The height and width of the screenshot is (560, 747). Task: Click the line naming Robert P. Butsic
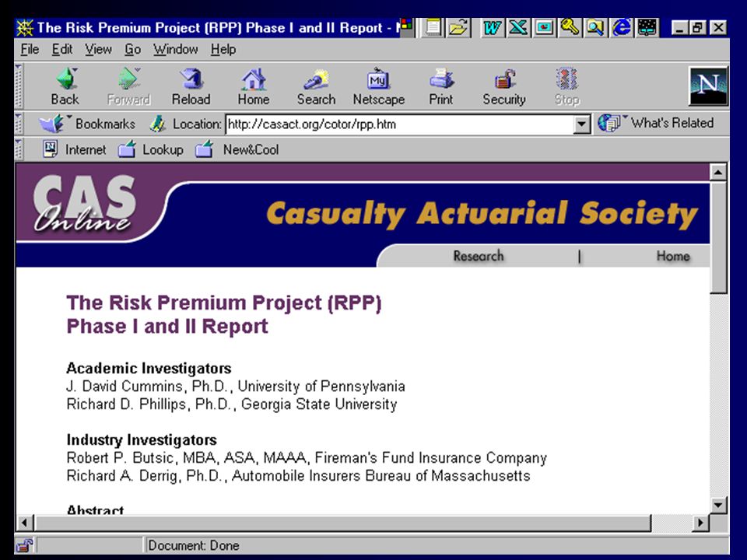point(307,458)
